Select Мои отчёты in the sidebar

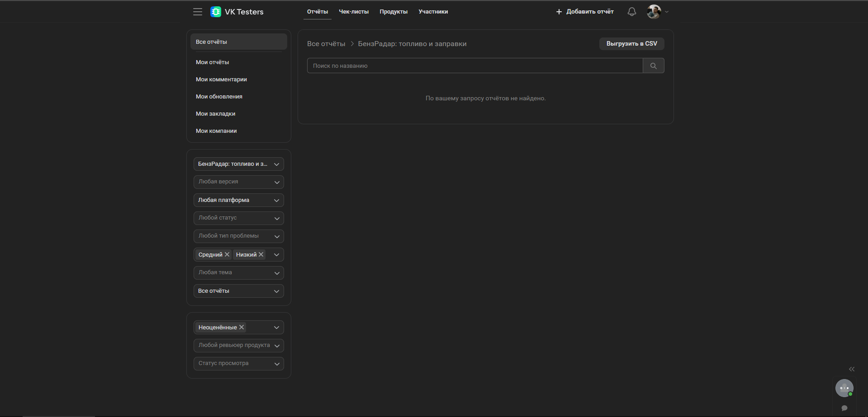tap(239, 62)
